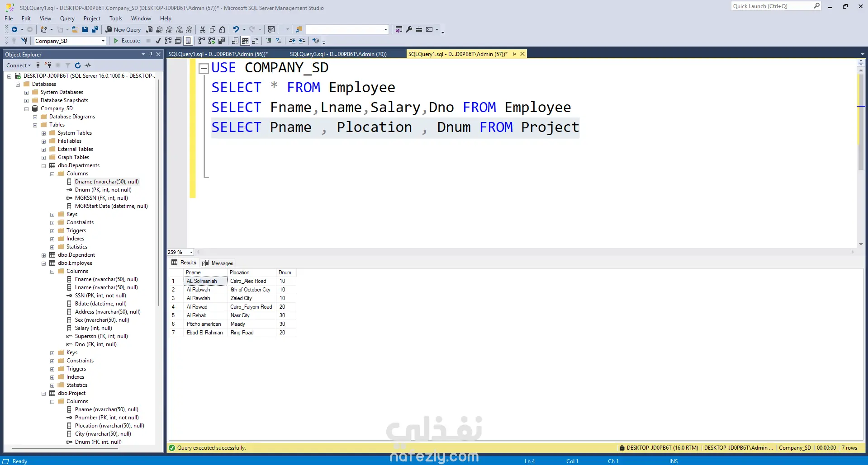Click the Quick Launch search field

tap(776, 6)
